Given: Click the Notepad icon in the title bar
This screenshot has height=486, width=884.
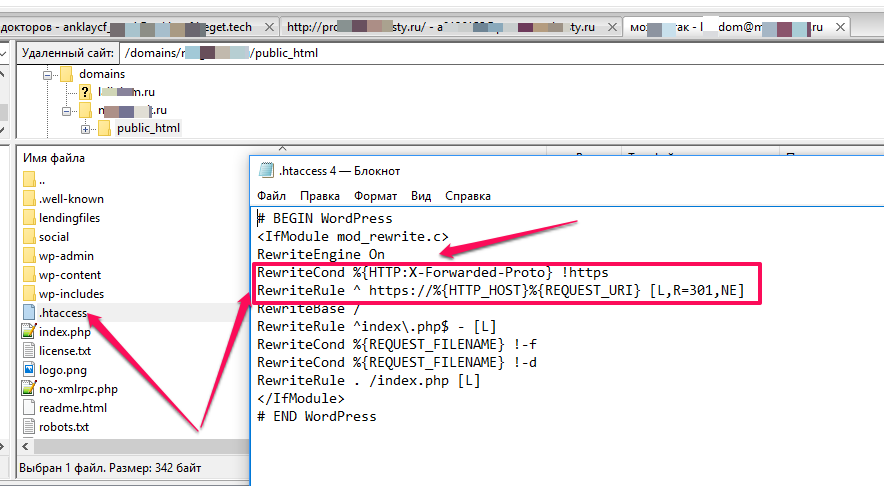Looking at the screenshot, I should point(265,170).
